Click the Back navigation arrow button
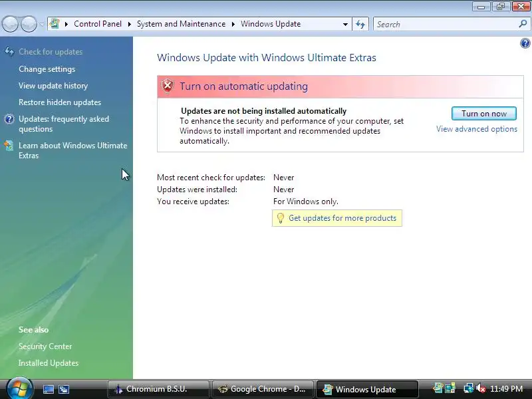 click(10, 24)
